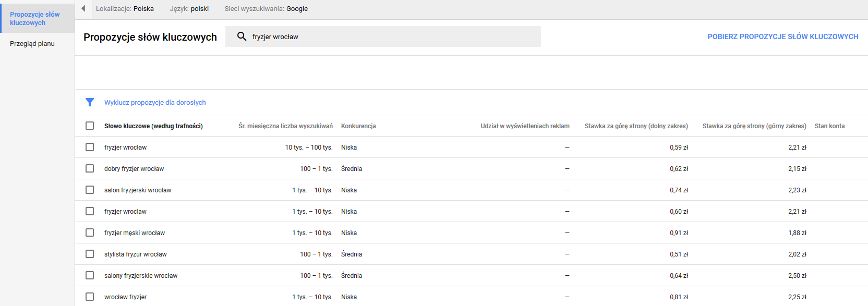Click the search magnifier icon

(x=242, y=36)
